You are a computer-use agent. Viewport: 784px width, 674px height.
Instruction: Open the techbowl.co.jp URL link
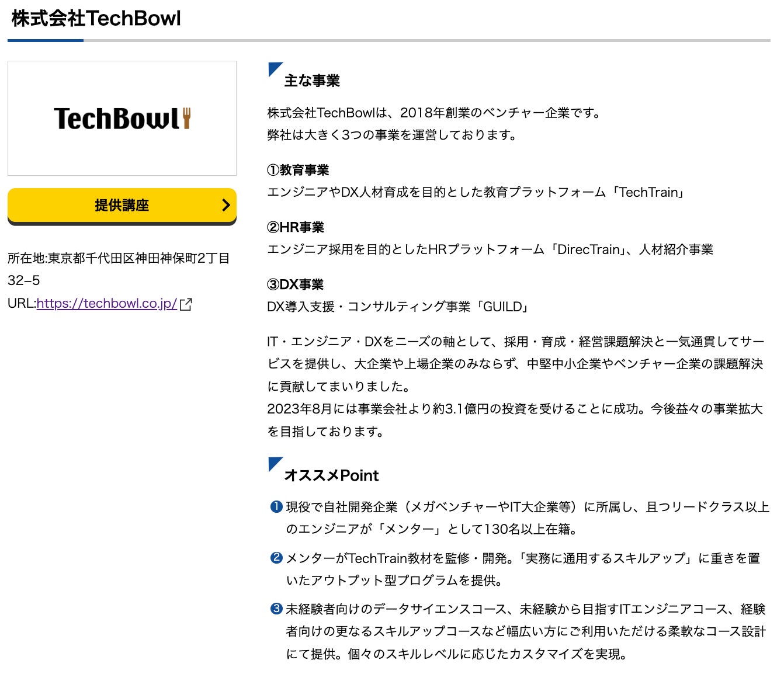107,303
